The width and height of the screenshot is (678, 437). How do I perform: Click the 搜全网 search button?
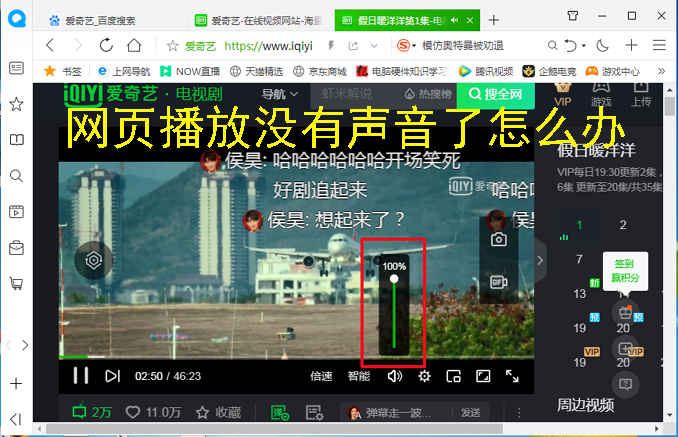tap(497, 94)
